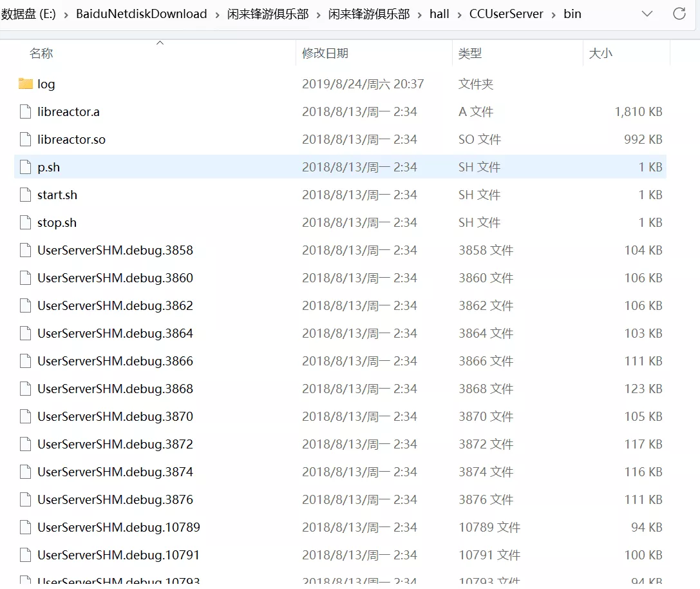
Task: Click the file icon beside UserServerSHM.debug.3858
Action: tap(25, 249)
